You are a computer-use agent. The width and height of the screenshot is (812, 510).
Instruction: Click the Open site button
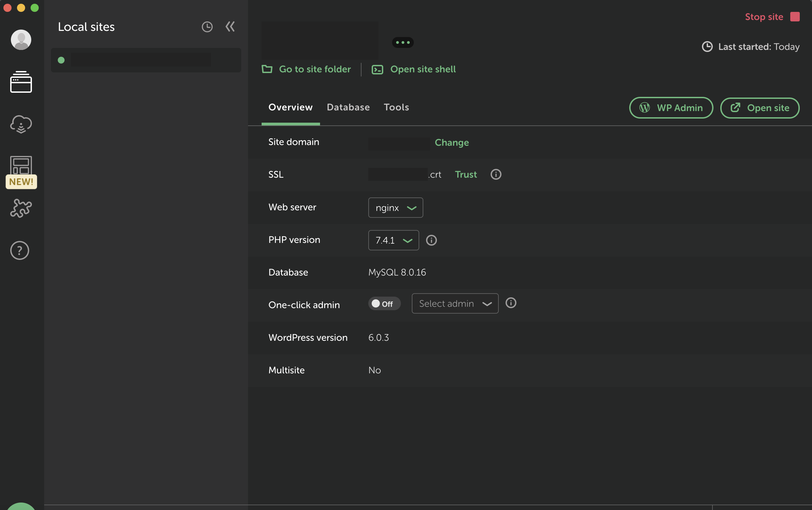(x=760, y=108)
